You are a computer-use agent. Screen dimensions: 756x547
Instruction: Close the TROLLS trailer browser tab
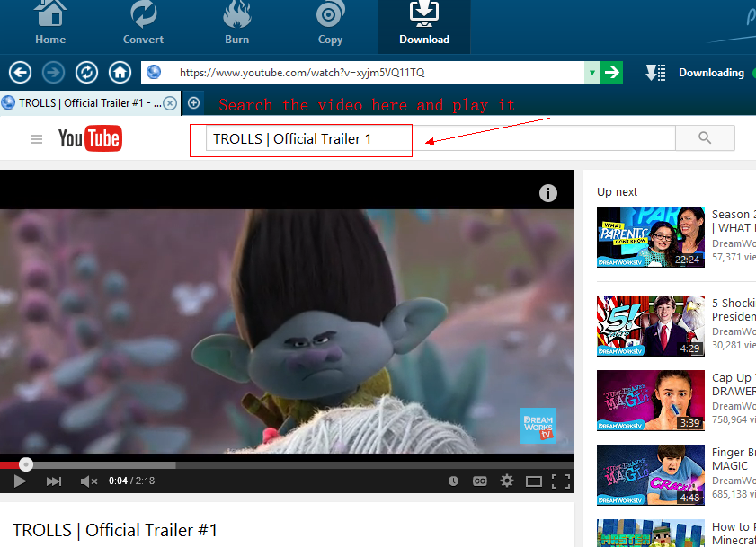pyautogui.click(x=170, y=103)
